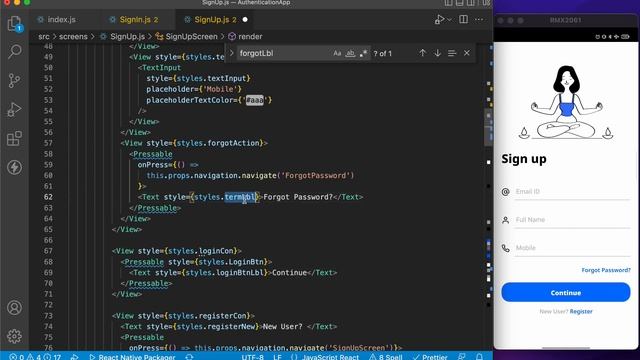Click the forgotLbl find input field
Viewport: 640px width, 360px height.
[284, 53]
